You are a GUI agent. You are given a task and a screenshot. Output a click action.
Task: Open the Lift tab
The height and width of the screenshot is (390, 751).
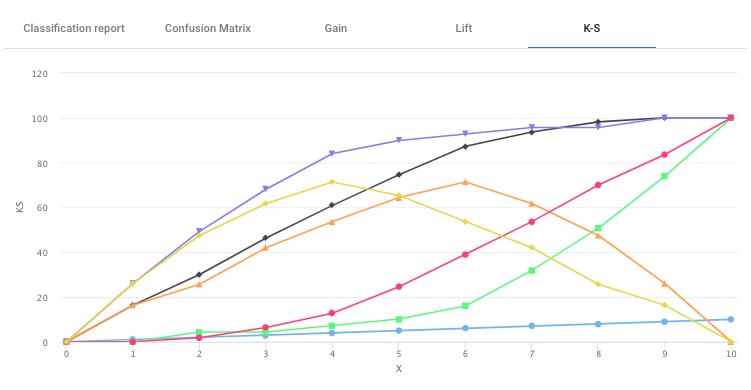pyautogui.click(x=464, y=28)
